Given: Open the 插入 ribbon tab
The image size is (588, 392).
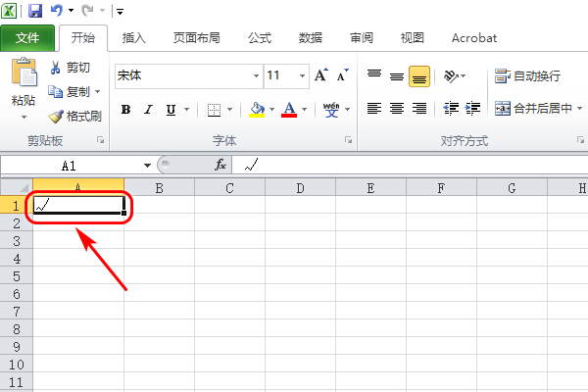Looking at the screenshot, I should pos(134,38).
